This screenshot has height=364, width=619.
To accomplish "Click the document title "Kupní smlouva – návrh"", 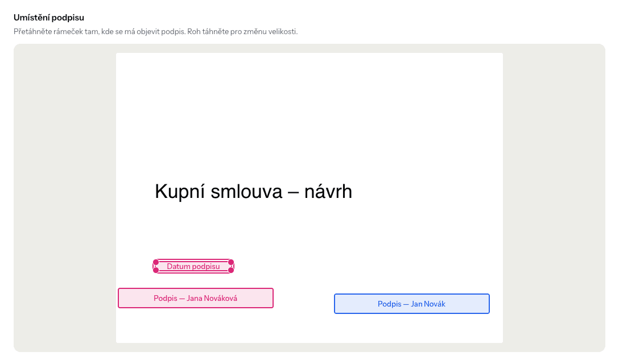I will point(253,192).
